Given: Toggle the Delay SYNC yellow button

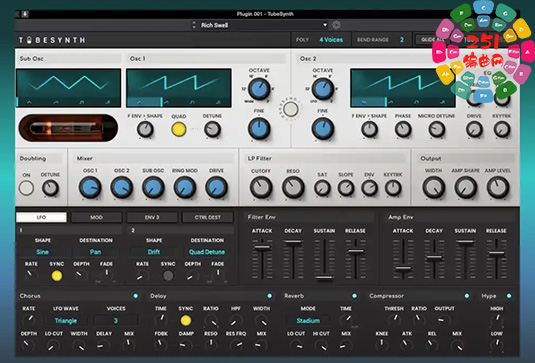Looking at the screenshot, I should click(x=186, y=320).
